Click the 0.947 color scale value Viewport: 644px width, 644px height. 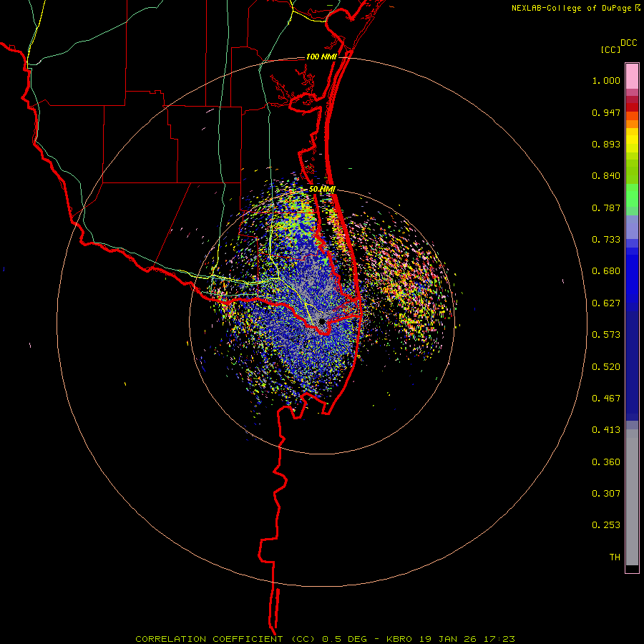[x=606, y=112]
